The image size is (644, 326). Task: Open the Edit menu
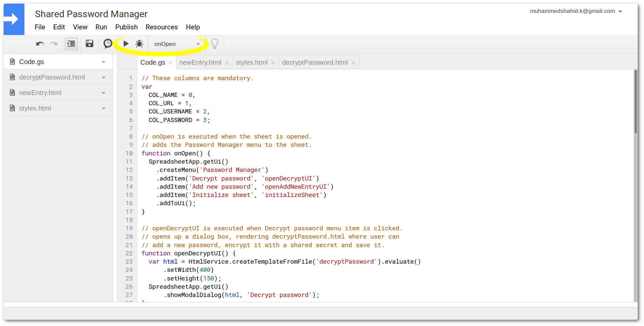(x=59, y=27)
